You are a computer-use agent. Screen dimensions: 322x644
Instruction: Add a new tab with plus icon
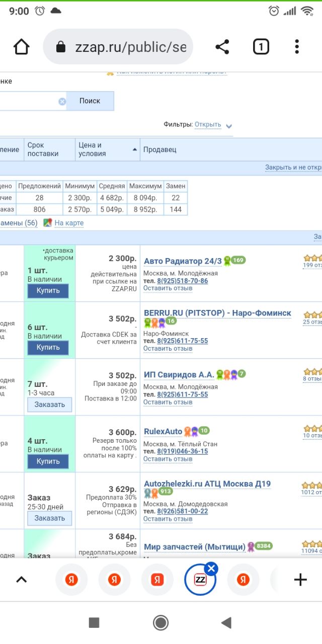click(x=300, y=580)
